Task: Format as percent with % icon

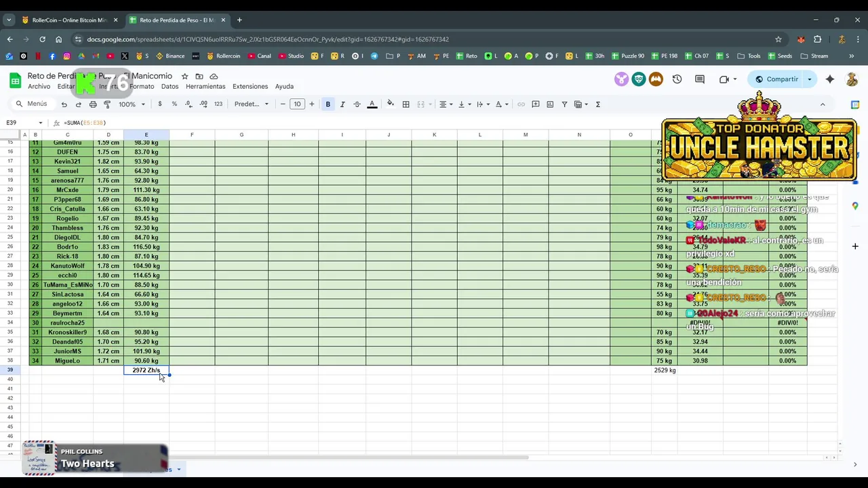Action: pos(174,104)
